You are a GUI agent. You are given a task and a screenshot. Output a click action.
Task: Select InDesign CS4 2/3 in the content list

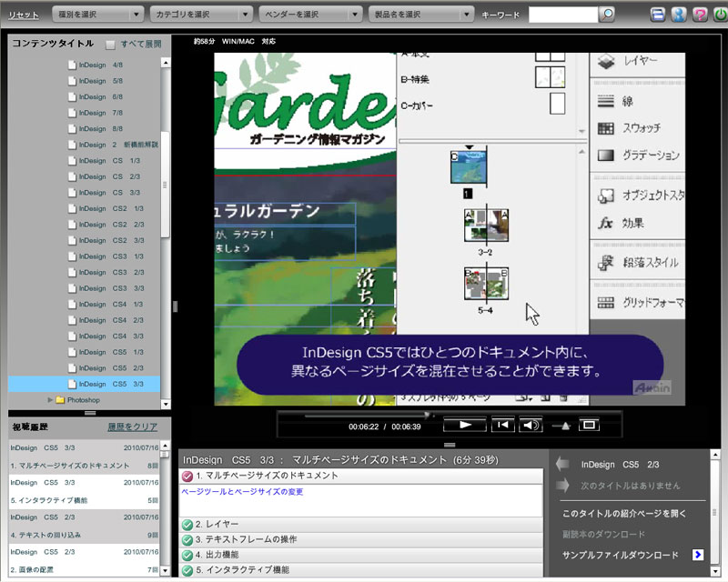pyautogui.click(x=109, y=320)
